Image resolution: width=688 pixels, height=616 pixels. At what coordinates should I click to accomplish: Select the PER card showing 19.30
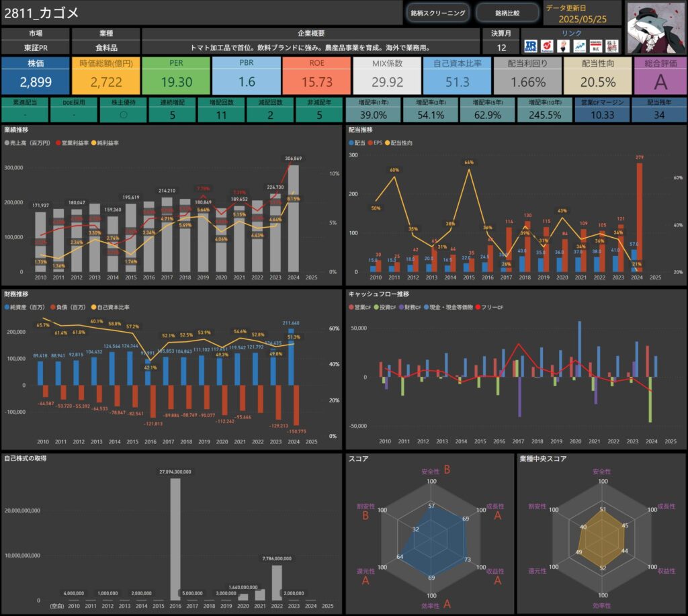point(176,75)
